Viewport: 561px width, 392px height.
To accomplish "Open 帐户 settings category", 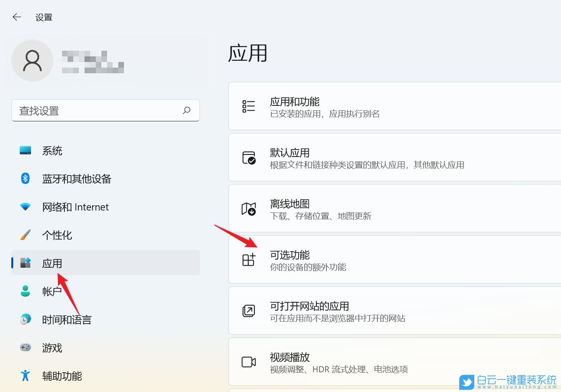I will [52, 291].
